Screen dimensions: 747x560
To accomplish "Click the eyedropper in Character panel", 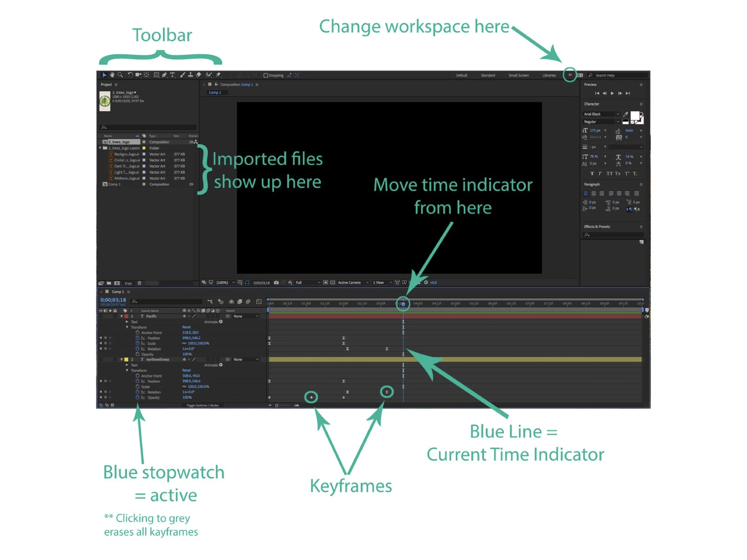I will point(625,114).
